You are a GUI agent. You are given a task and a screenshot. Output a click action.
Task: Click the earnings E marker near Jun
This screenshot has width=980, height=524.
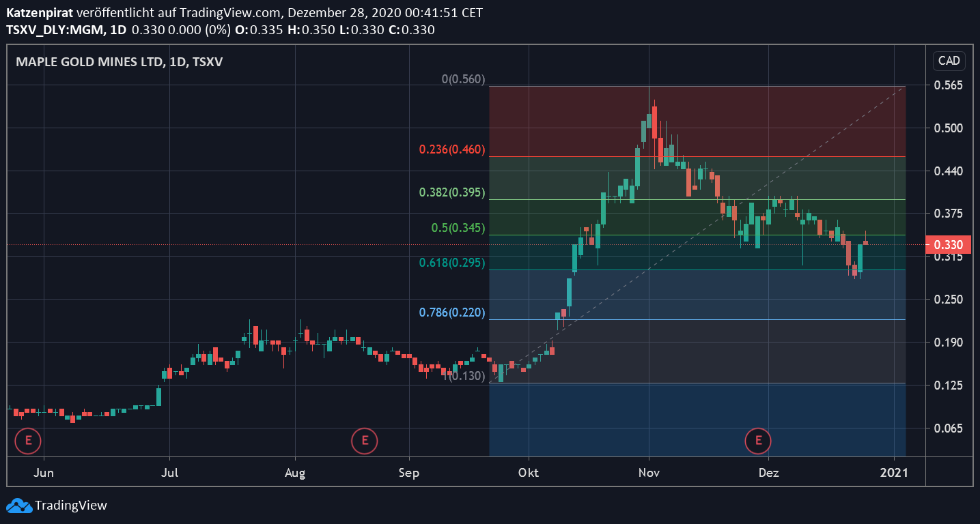pos(28,441)
